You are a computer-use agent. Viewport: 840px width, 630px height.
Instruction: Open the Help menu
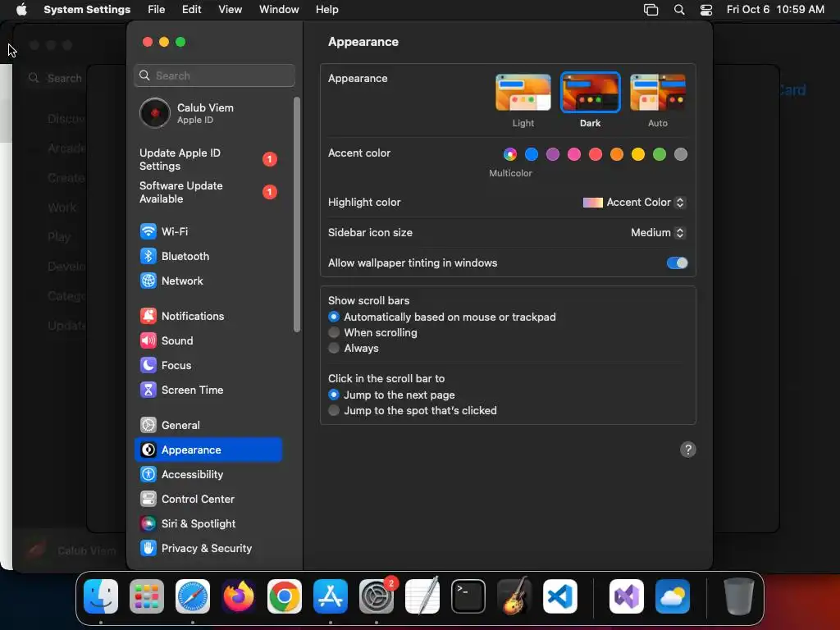click(326, 10)
